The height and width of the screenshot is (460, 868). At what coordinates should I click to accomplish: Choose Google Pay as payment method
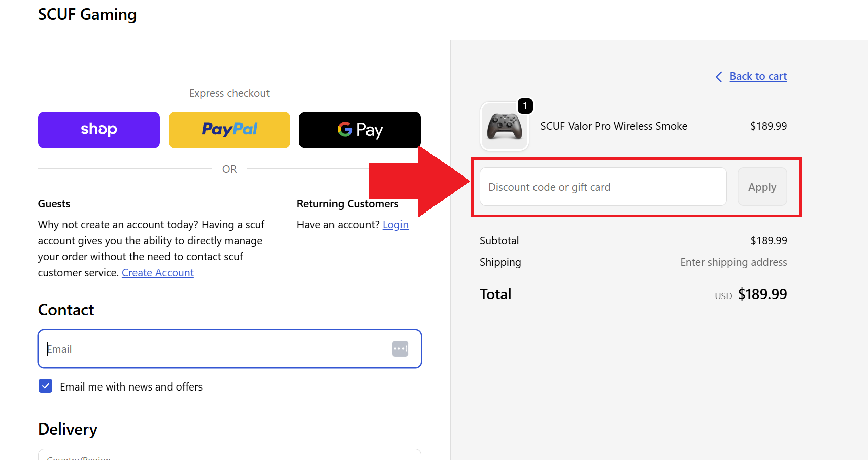tap(359, 129)
